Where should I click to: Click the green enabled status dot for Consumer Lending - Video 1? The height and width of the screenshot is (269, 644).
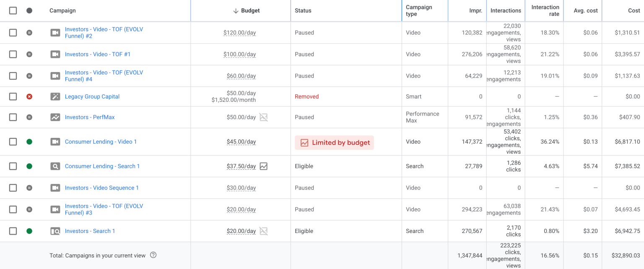pyautogui.click(x=29, y=142)
